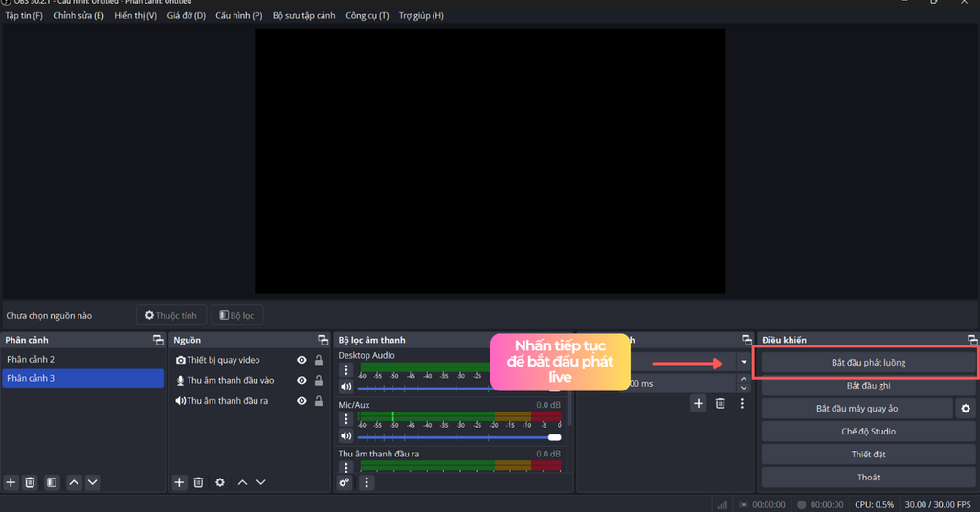Viewport: 980px width, 512px height.
Task: Select Thiết bị quay video source row
Action: (250, 360)
